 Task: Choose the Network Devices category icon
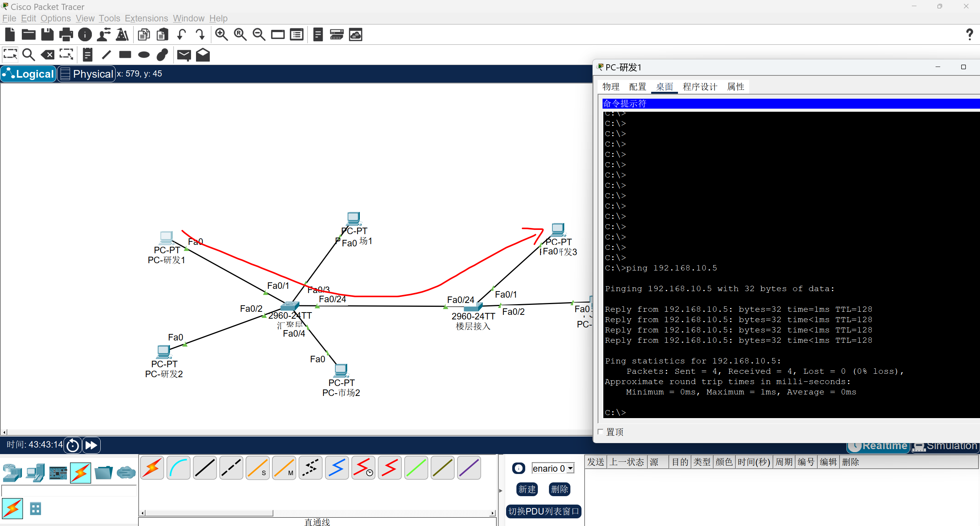pos(12,473)
